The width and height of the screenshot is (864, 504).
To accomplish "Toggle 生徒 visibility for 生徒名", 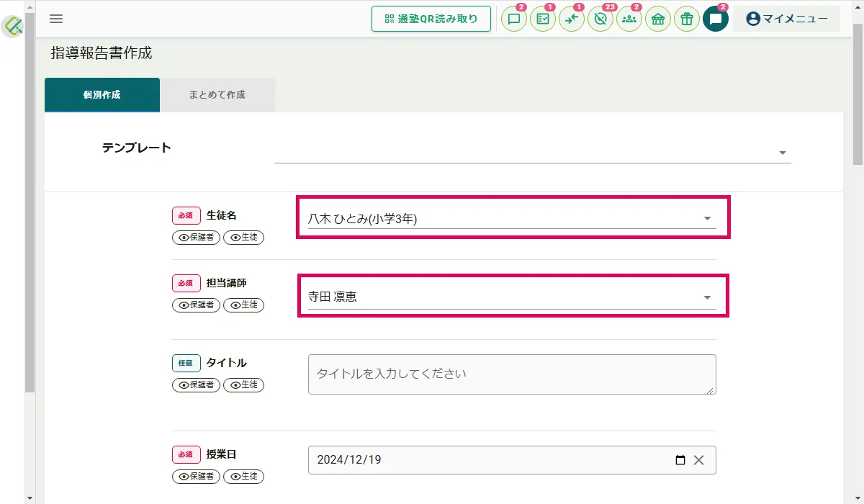I will click(x=243, y=237).
